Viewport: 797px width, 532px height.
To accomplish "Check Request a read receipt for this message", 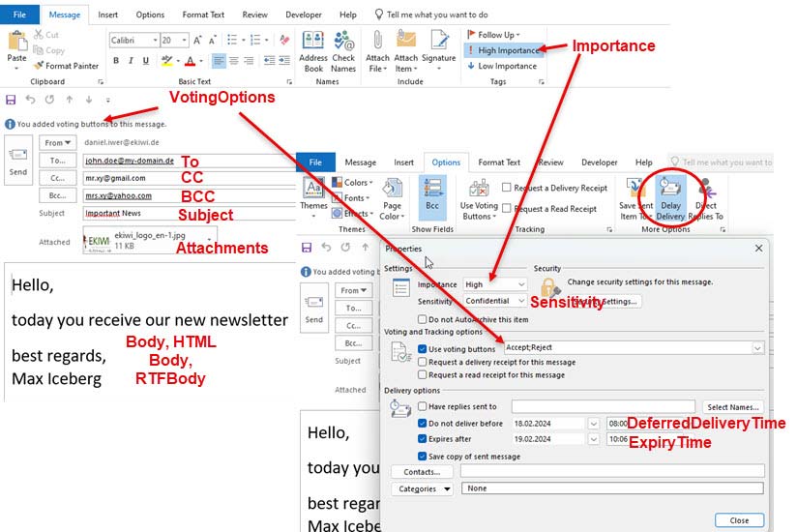I will [x=422, y=374].
